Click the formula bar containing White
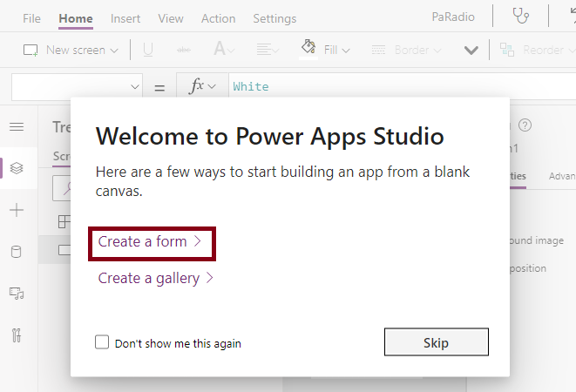 (403, 87)
